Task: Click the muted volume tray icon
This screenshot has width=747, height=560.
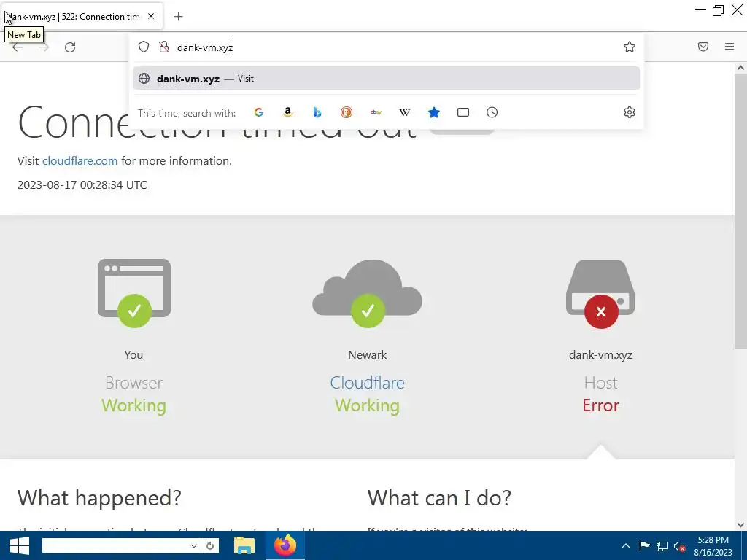Action: [679, 546]
